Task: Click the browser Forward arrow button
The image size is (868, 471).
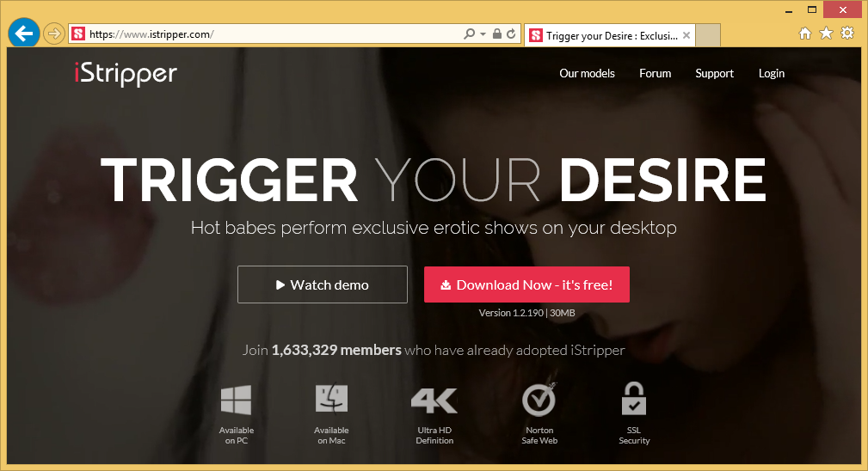Action: 53,34
